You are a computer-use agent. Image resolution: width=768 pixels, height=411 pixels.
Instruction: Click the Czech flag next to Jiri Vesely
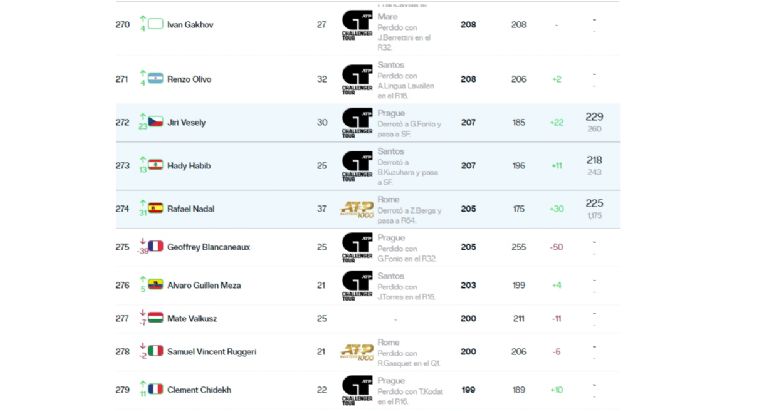pyautogui.click(x=155, y=121)
